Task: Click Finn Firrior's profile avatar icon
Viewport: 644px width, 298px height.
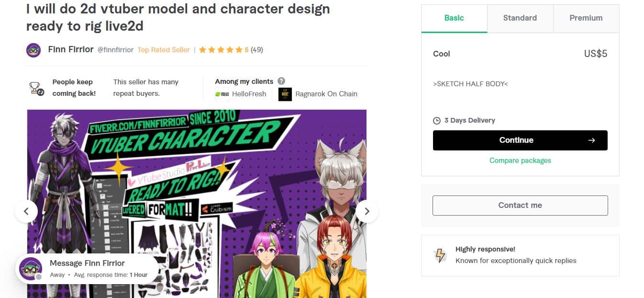Action: coord(33,50)
